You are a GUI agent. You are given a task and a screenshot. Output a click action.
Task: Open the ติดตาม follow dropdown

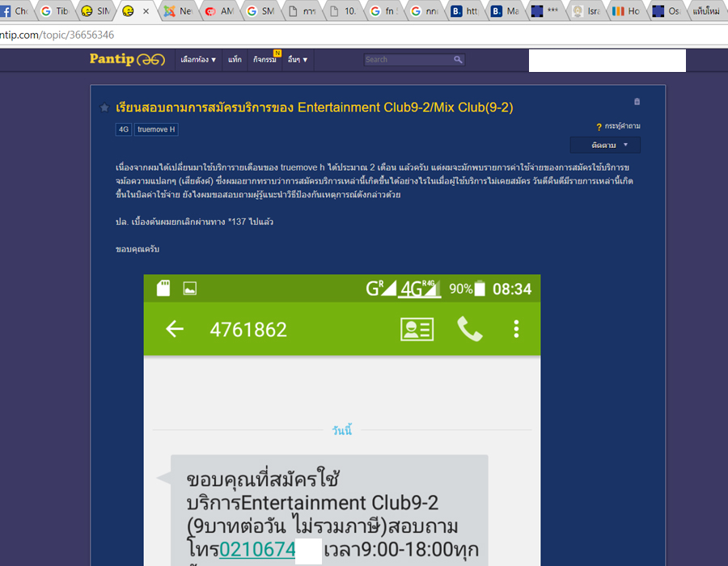605,146
